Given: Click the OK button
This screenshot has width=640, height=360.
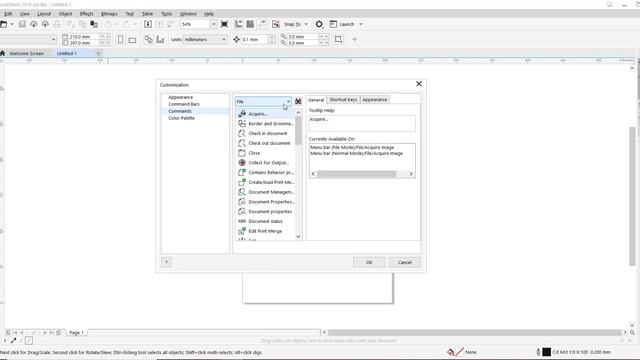Looking at the screenshot, I should click(369, 262).
